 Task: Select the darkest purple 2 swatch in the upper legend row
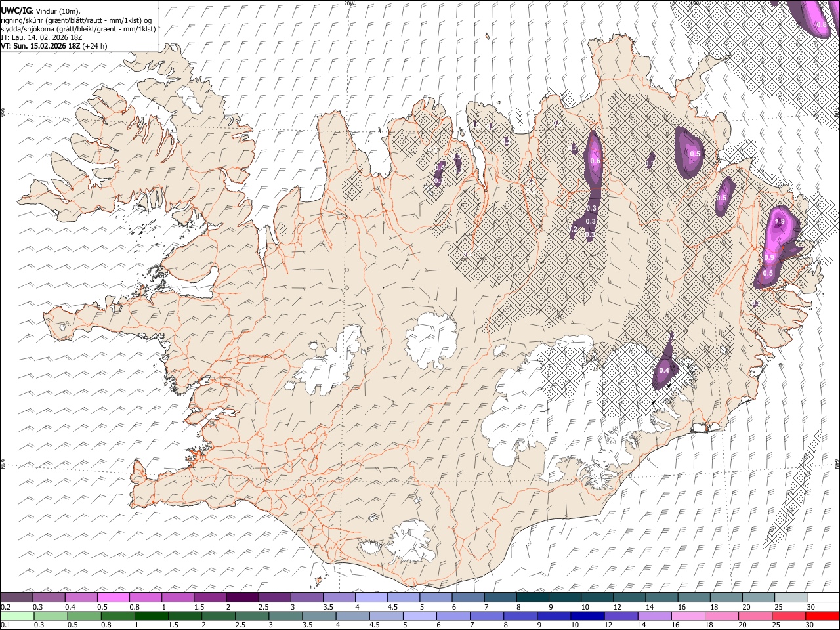point(242,597)
